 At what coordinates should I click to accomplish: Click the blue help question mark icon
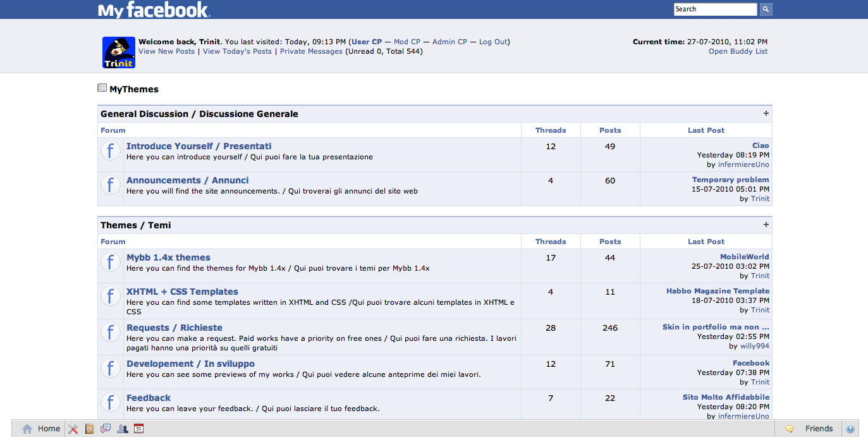[x=850, y=429]
